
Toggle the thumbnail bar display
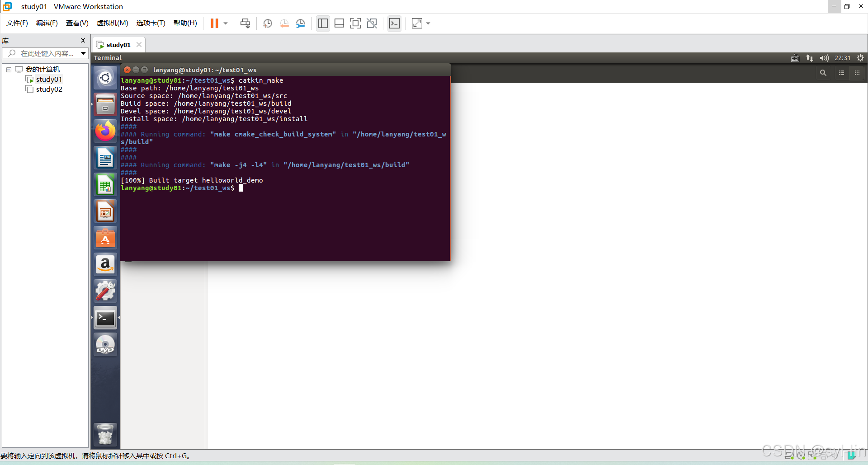click(339, 23)
